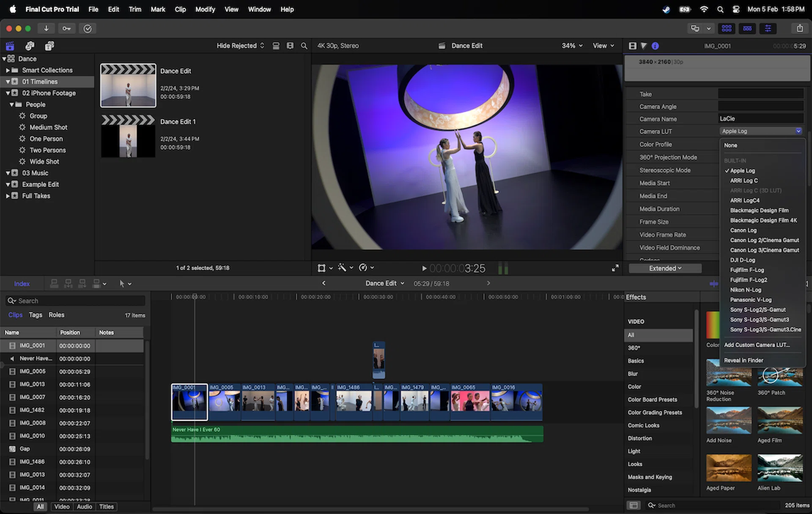Enable list view in the browser
The width and height of the screenshot is (812, 514).
(290, 46)
